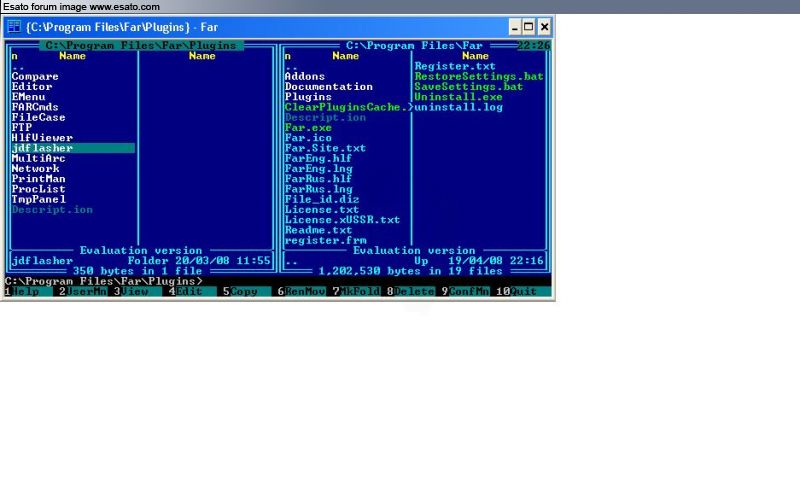The height and width of the screenshot is (481, 800).
Task: Select the Far.ico file
Action: (x=308, y=138)
